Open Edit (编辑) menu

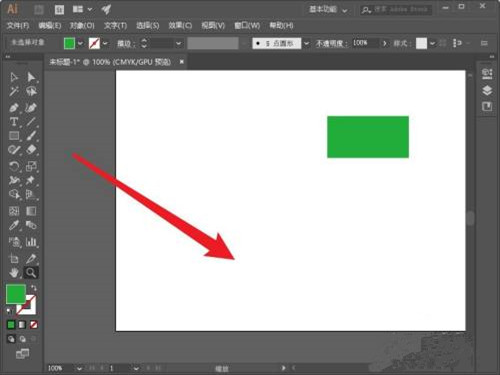(50, 26)
